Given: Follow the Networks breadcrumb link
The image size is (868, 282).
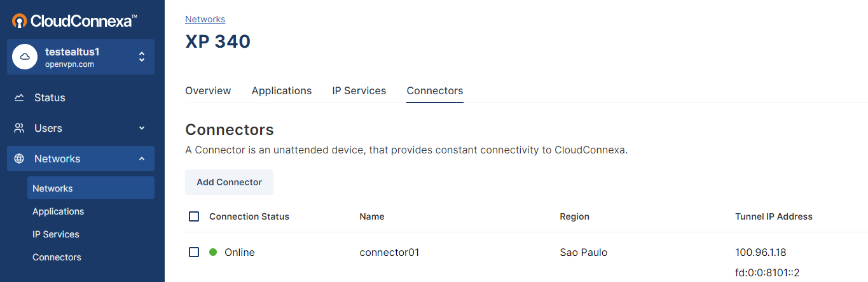Looking at the screenshot, I should (205, 19).
